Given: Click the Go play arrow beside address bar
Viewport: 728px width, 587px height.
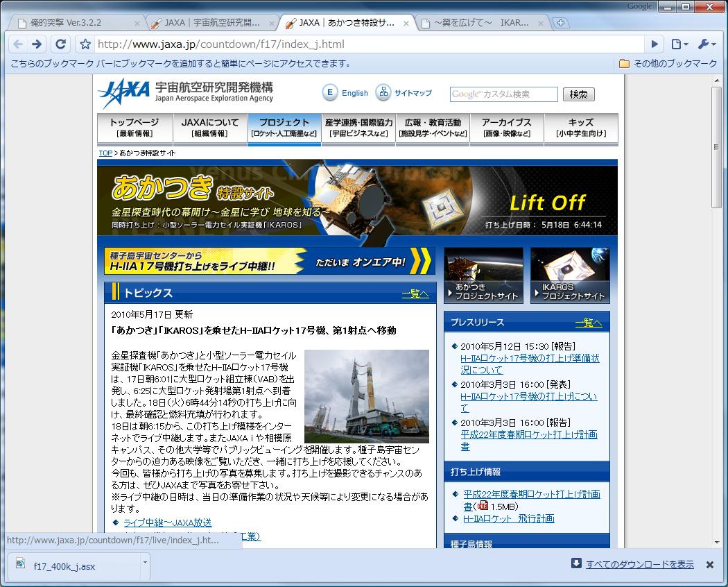Looking at the screenshot, I should pos(655,44).
